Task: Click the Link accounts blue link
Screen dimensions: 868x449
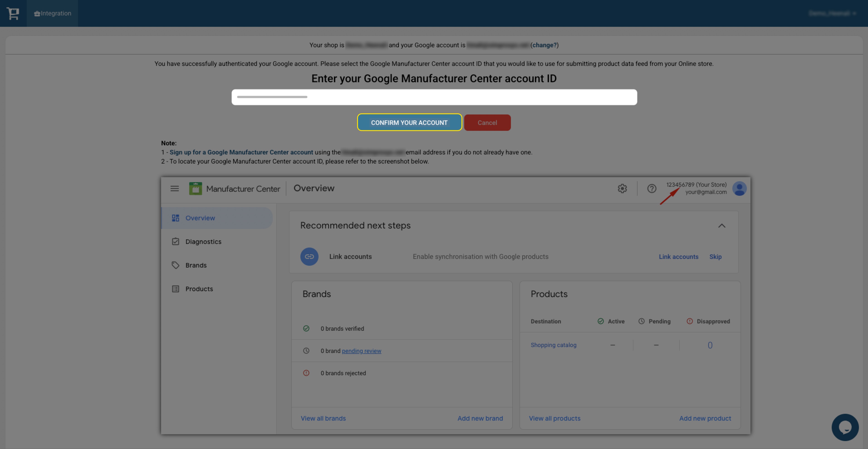Action: coord(679,257)
